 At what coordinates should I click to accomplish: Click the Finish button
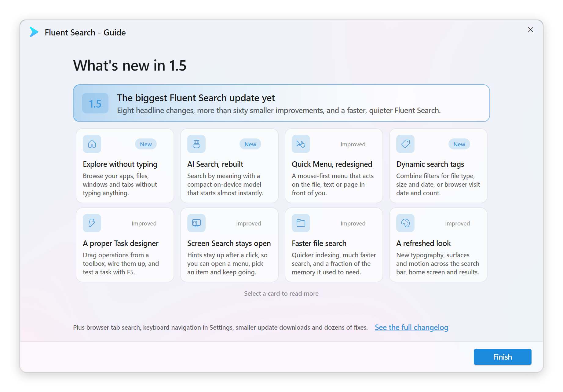503,357
